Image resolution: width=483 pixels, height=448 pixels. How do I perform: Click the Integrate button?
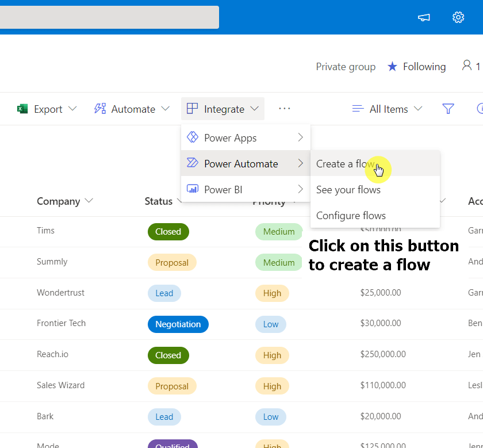[223, 109]
